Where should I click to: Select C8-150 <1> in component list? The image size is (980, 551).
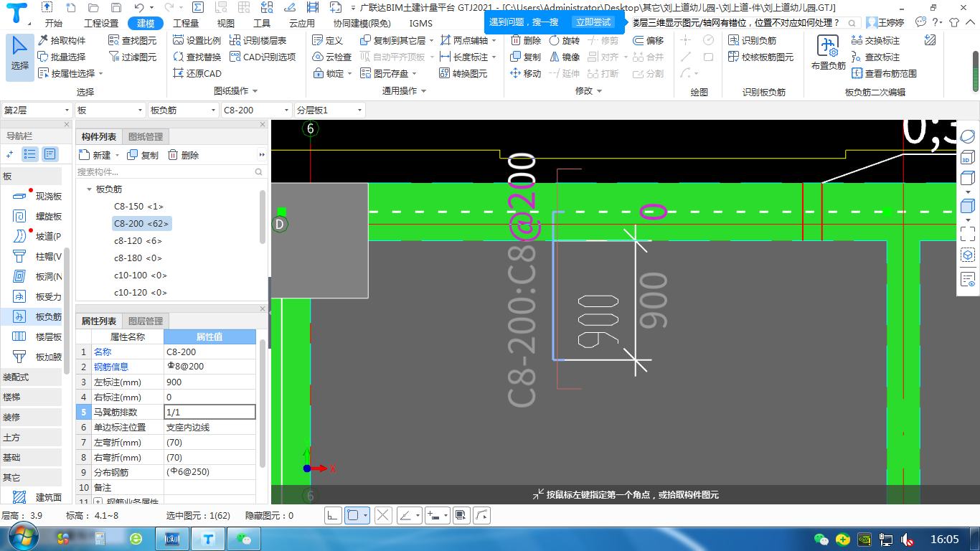[138, 207]
